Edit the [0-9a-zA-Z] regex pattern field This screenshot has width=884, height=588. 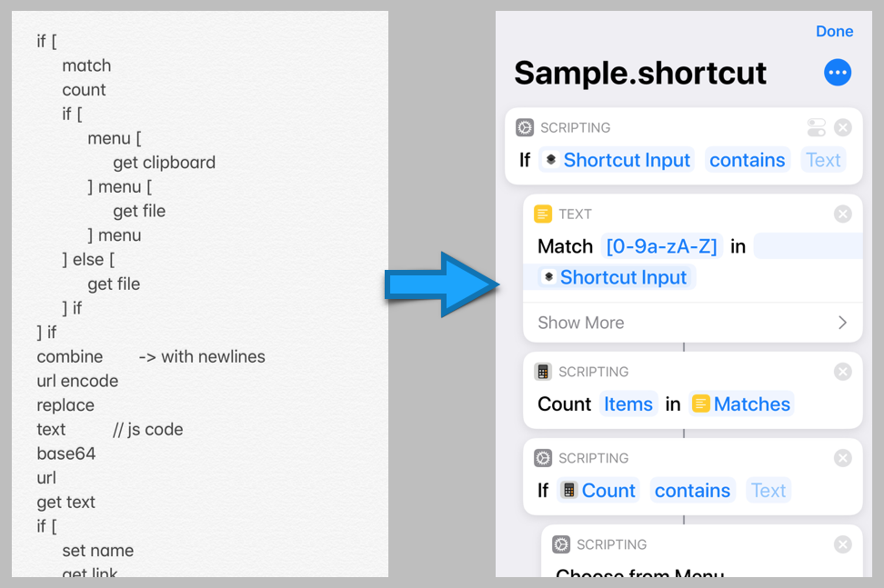tap(662, 246)
